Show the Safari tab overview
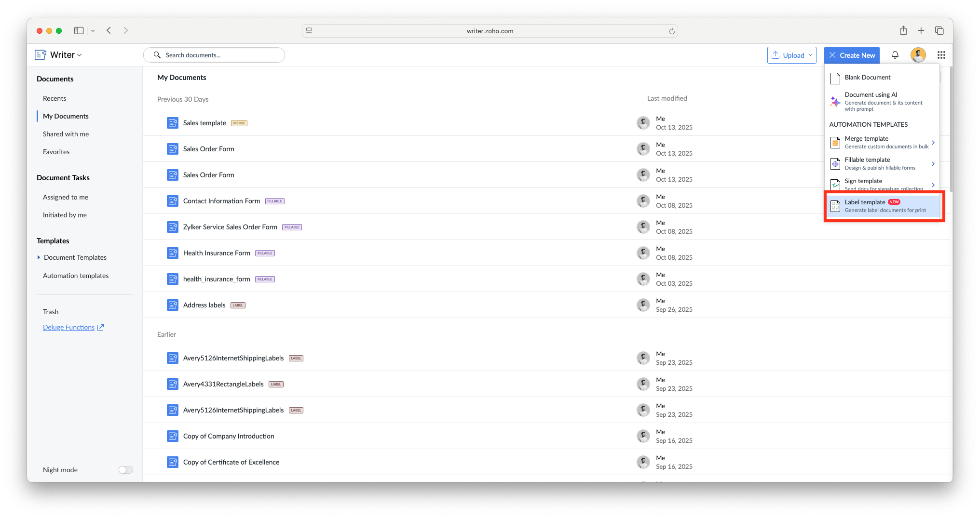Screen dimensions: 980x518 939,30
